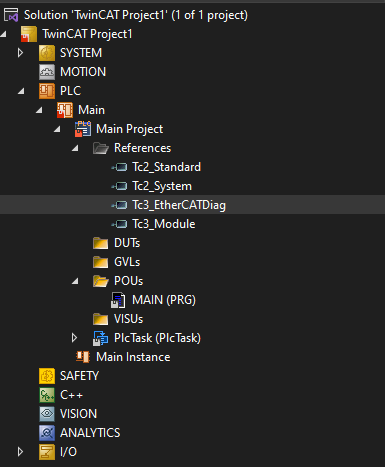Select the Tc3_Module text

[164, 224]
